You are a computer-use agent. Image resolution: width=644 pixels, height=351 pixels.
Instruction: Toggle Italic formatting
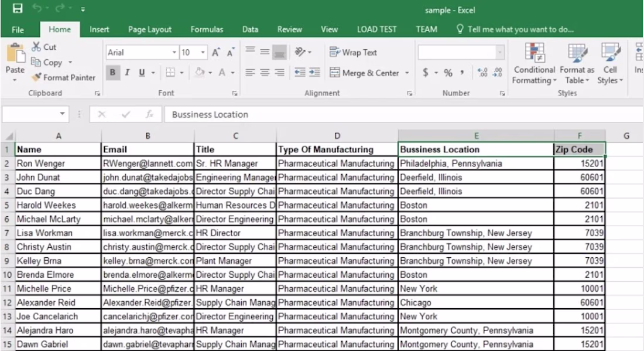(126, 73)
